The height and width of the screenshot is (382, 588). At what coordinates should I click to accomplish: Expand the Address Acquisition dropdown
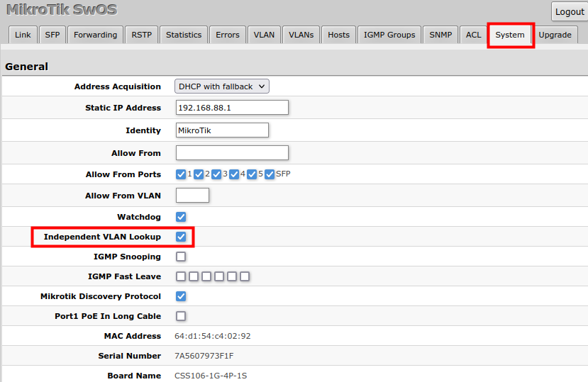tap(221, 86)
